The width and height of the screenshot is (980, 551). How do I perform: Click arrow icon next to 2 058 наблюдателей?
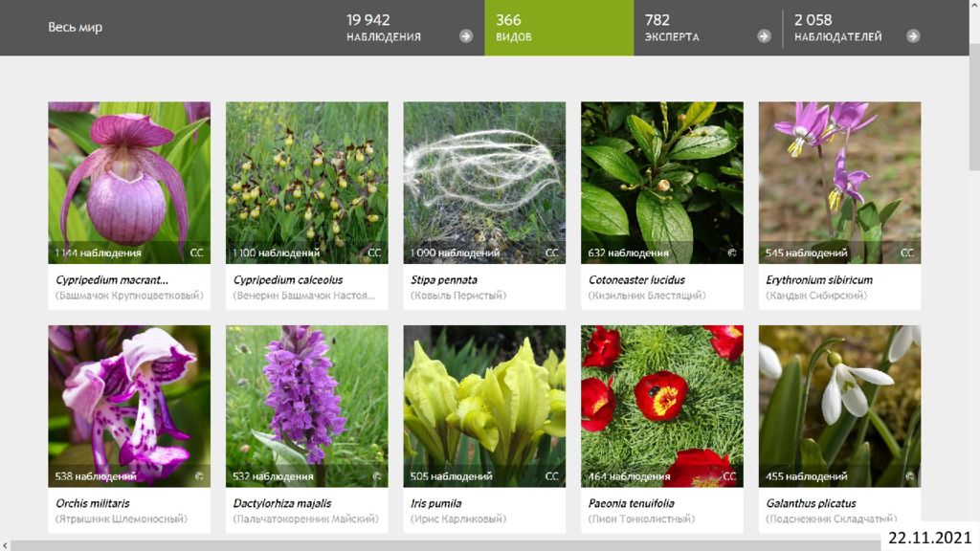coord(913,36)
